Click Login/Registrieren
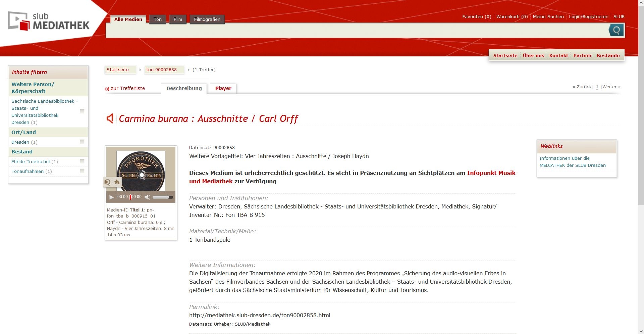Screen dimensions: 644x334 tap(589, 16)
